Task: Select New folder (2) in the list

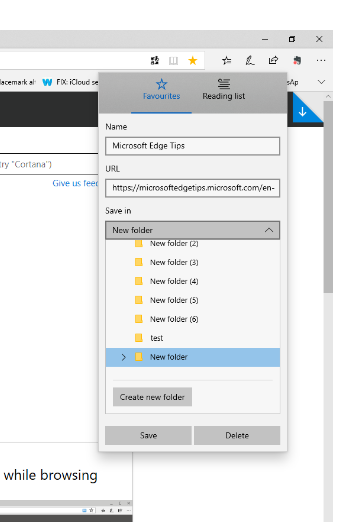Action: [x=193, y=244]
